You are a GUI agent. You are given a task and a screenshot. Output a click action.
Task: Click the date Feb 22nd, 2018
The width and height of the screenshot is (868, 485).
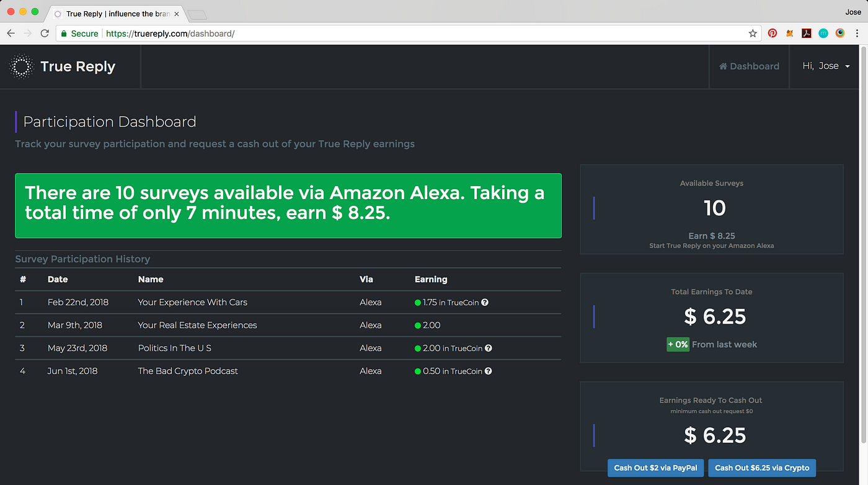click(78, 303)
